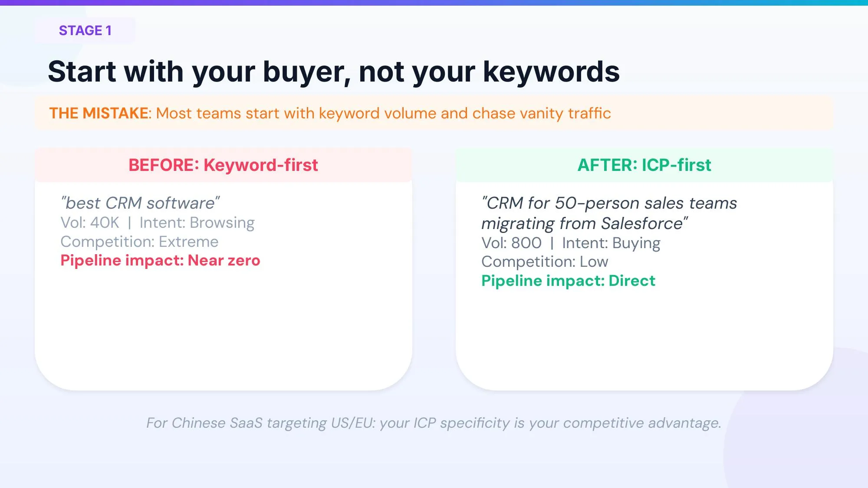This screenshot has height=488, width=868.
Task: Click the Vol: 40K text
Action: pos(90,223)
